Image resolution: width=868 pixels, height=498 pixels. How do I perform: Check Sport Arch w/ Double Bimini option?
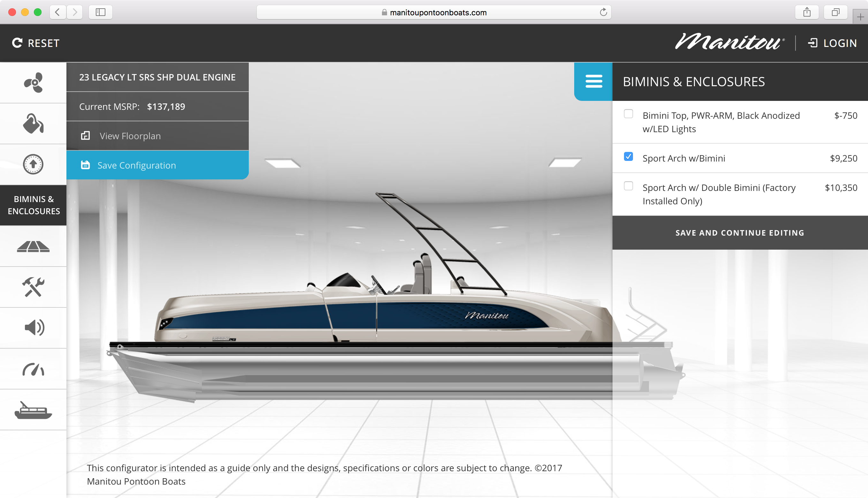point(628,186)
